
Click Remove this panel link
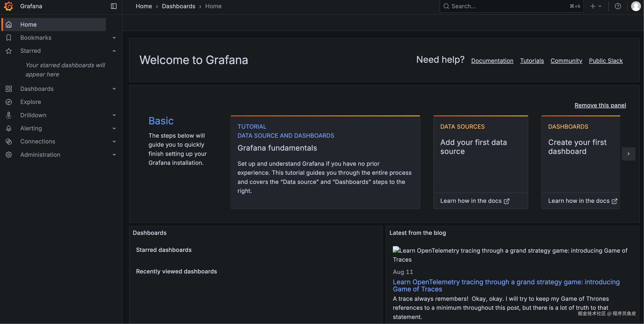tap(600, 105)
